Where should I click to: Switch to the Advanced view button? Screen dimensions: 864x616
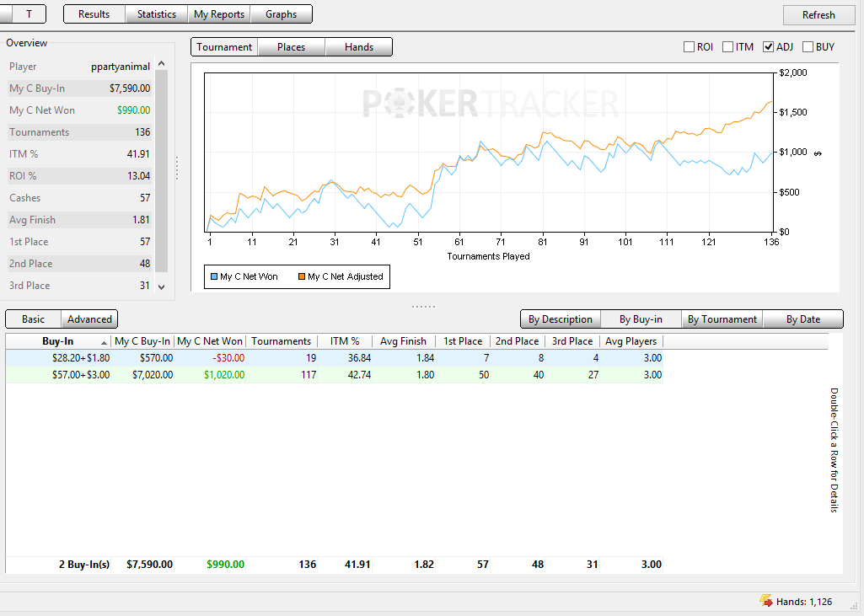(x=89, y=319)
